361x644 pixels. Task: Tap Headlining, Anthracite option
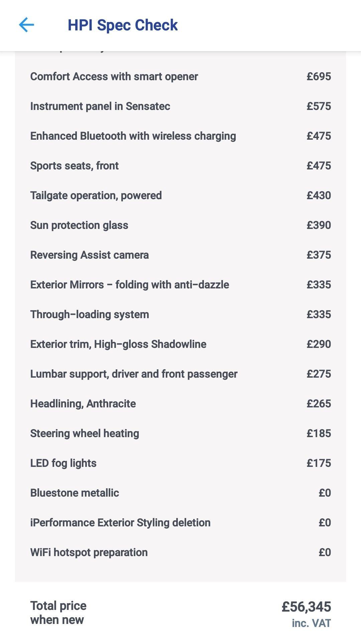(180, 404)
